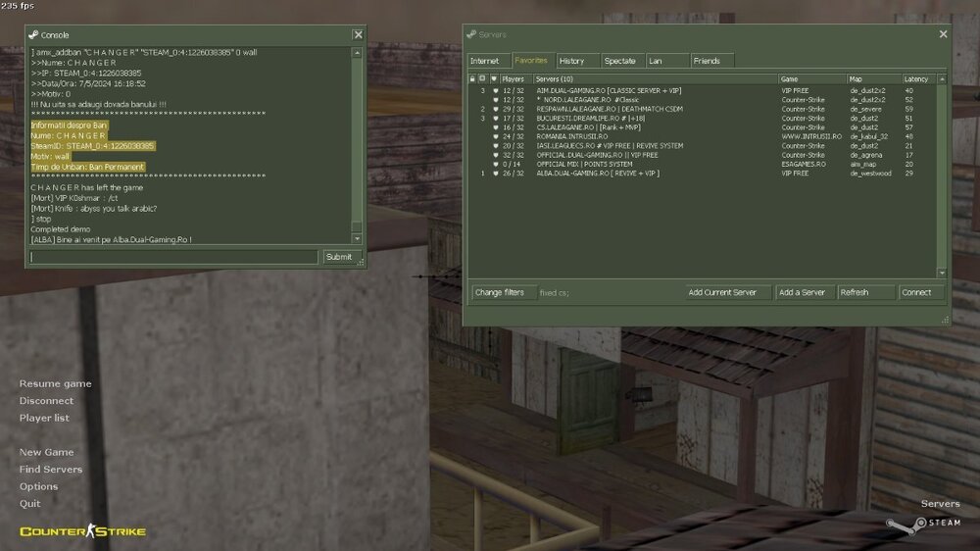Click the Refresh servers button

(x=865, y=292)
